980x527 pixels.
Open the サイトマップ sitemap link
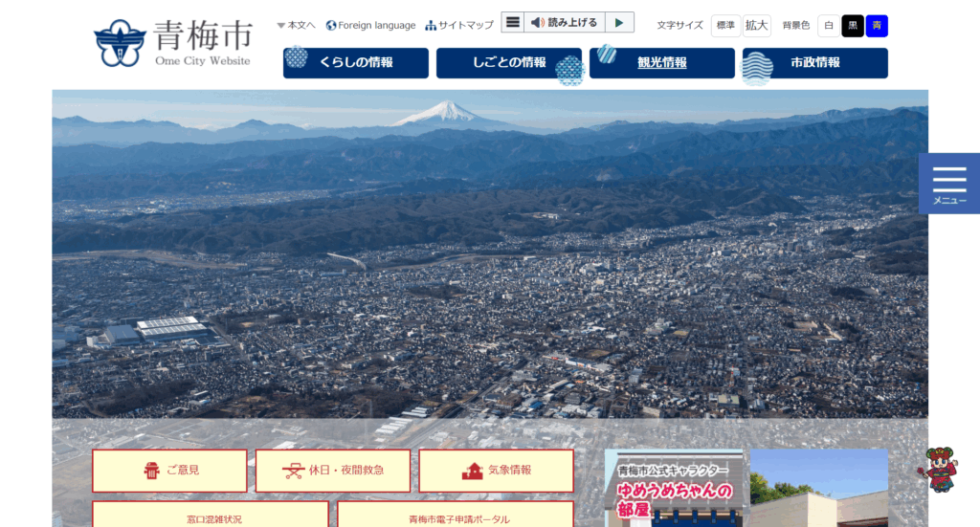pos(459,26)
